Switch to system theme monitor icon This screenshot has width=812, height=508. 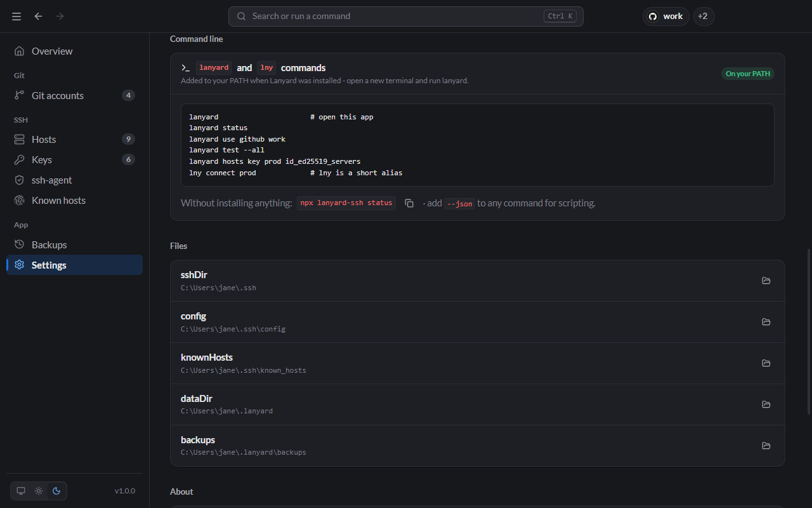pos(21,491)
